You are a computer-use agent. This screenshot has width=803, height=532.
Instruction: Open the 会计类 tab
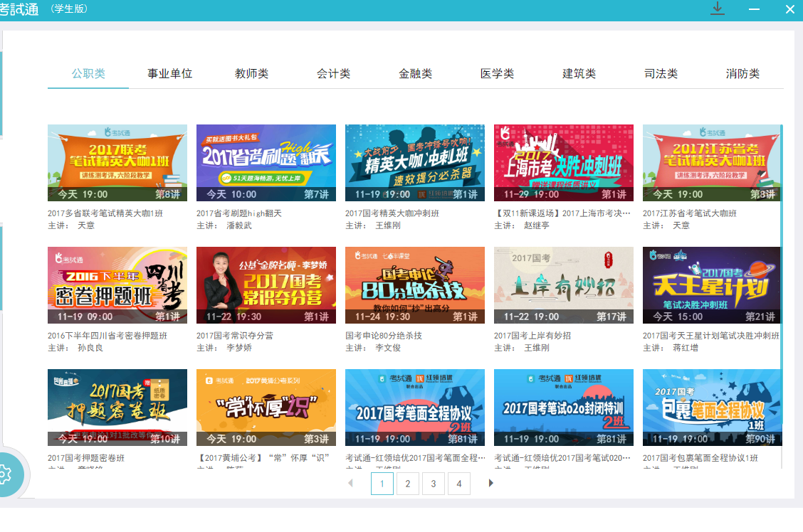click(334, 74)
